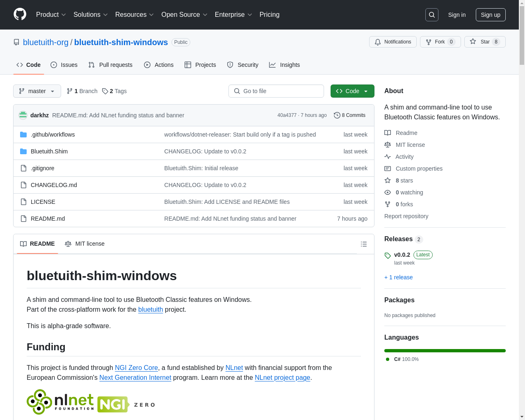Click the star icon in Star button

(x=473, y=41)
